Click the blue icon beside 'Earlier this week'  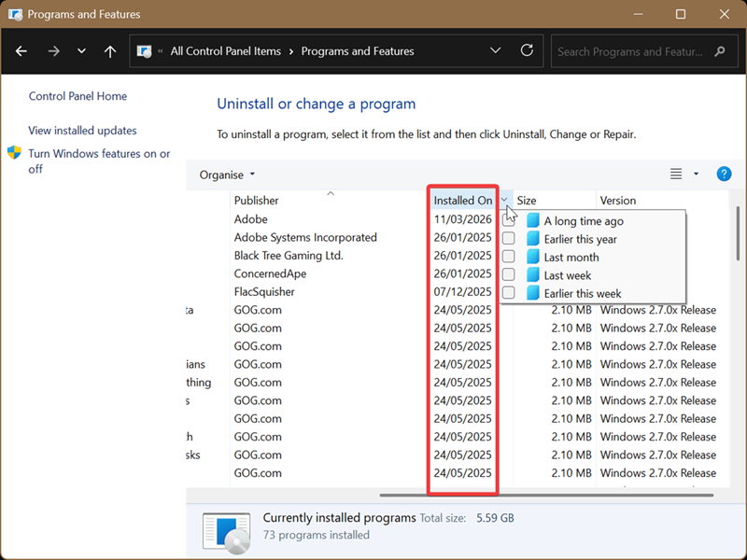tap(532, 293)
